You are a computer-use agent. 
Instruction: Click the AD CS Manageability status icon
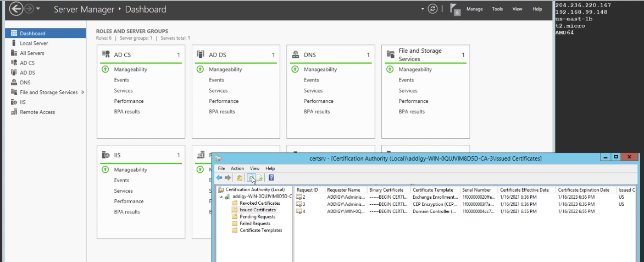105,69
